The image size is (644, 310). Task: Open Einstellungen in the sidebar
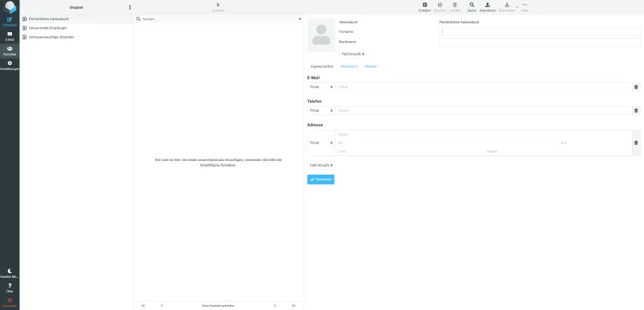coord(10,66)
